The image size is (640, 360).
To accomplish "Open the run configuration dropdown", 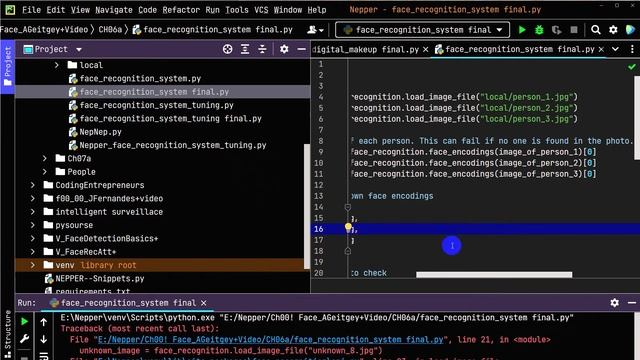I will click(x=422, y=30).
